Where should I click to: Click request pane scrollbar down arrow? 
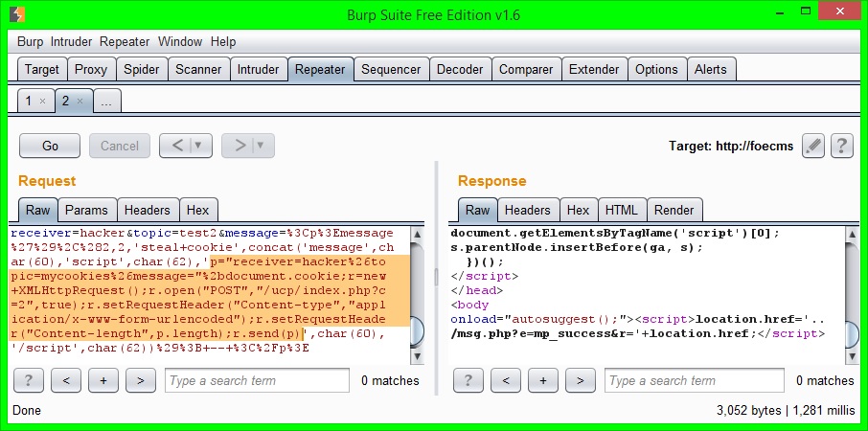tap(418, 355)
